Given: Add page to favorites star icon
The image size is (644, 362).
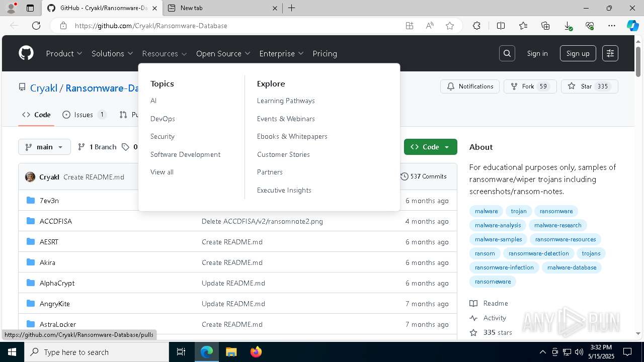Looking at the screenshot, I should [x=450, y=26].
